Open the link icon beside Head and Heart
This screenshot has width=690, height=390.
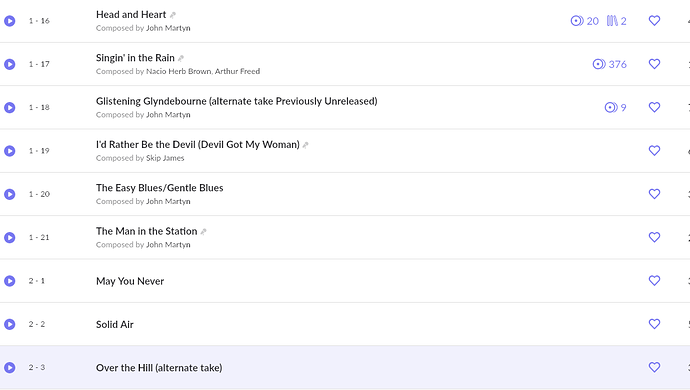coord(173,15)
